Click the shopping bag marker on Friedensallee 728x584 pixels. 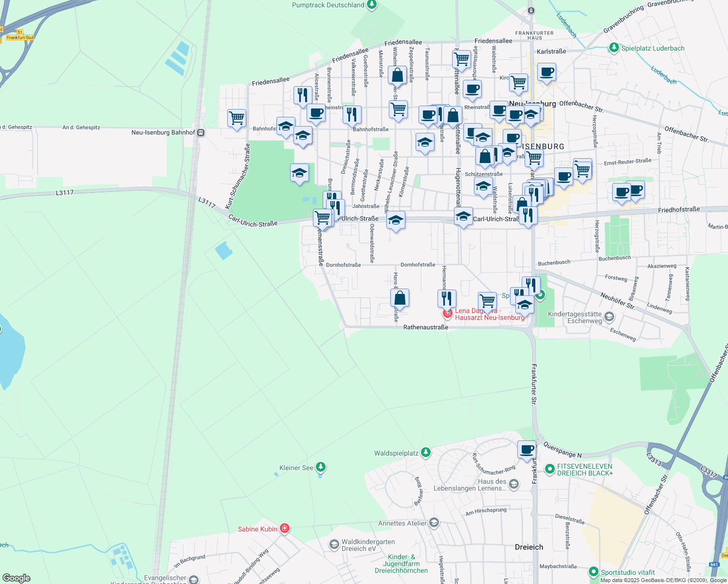click(x=397, y=75)
